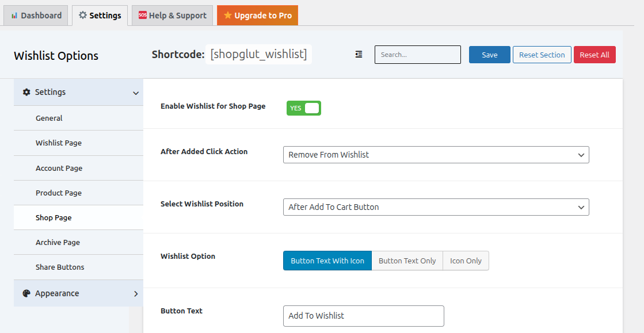This screenshot has width=644, height=333.
Task: Toggle Enable Wishlist for Shop Page switch
Action: (x=303, y=108)
